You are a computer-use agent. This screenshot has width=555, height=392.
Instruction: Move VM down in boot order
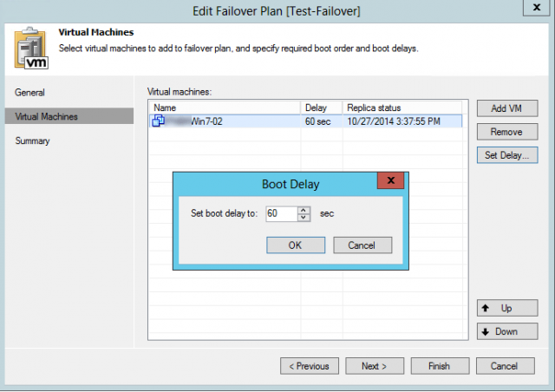coord(506,331)
